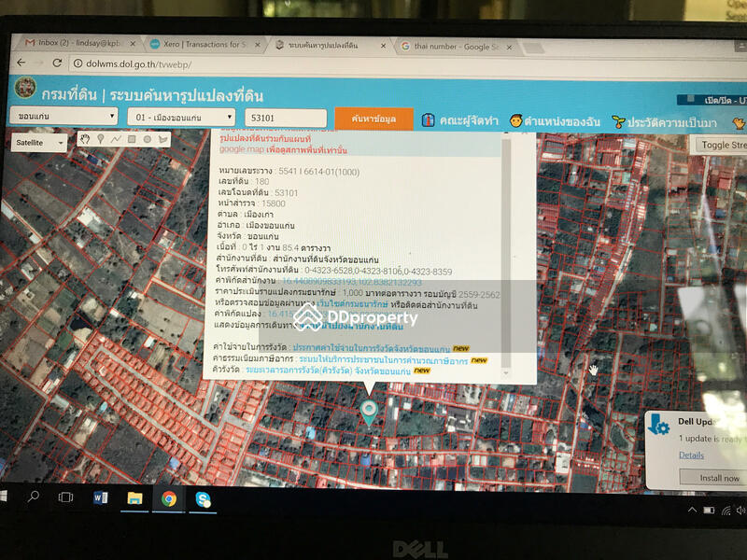Open Windows taskbar search

[x=34, y=497]
